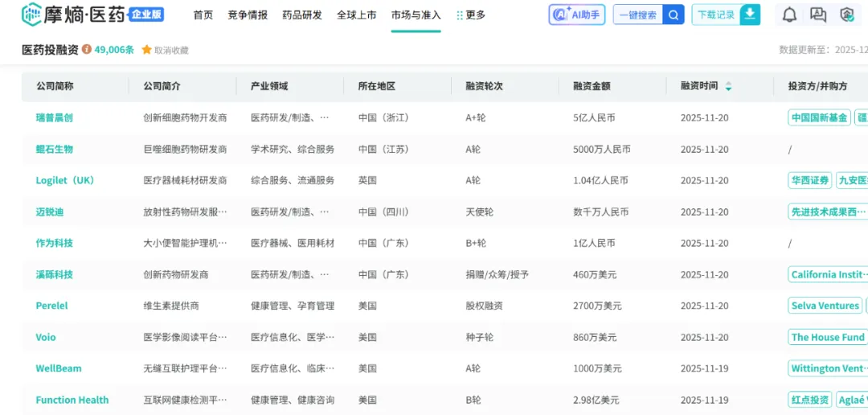Screen dimensions: 868x415
Task: Open the AI助手 assistant
Action: tap(576, 14)
